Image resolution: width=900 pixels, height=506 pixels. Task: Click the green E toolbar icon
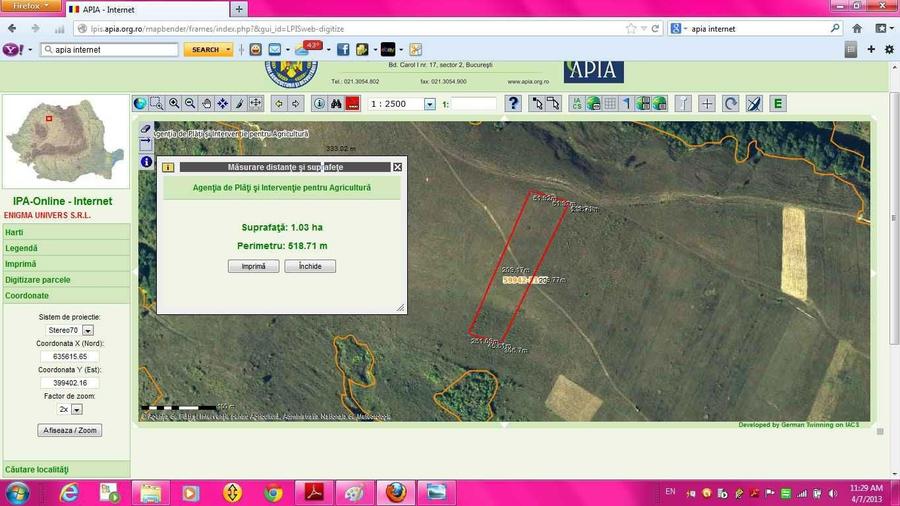click(x=778, y=103)
